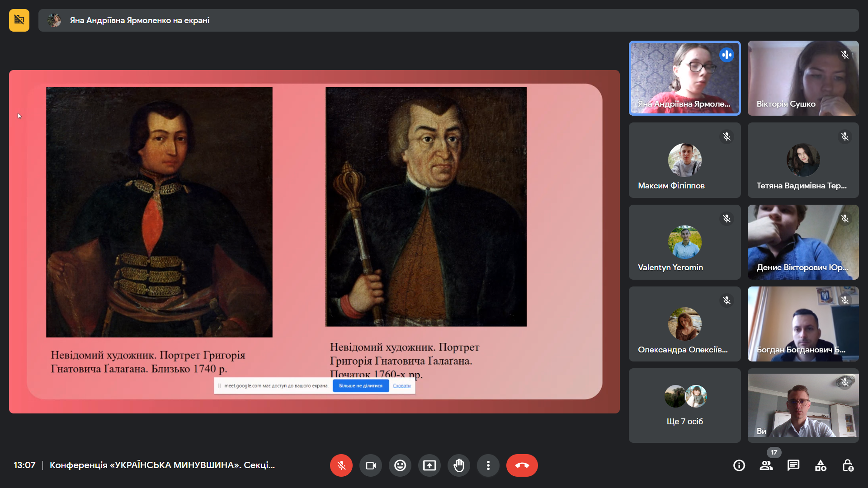Open meeting details info icon
Viewport: 868px width, 488px height.
coord(739,465)
